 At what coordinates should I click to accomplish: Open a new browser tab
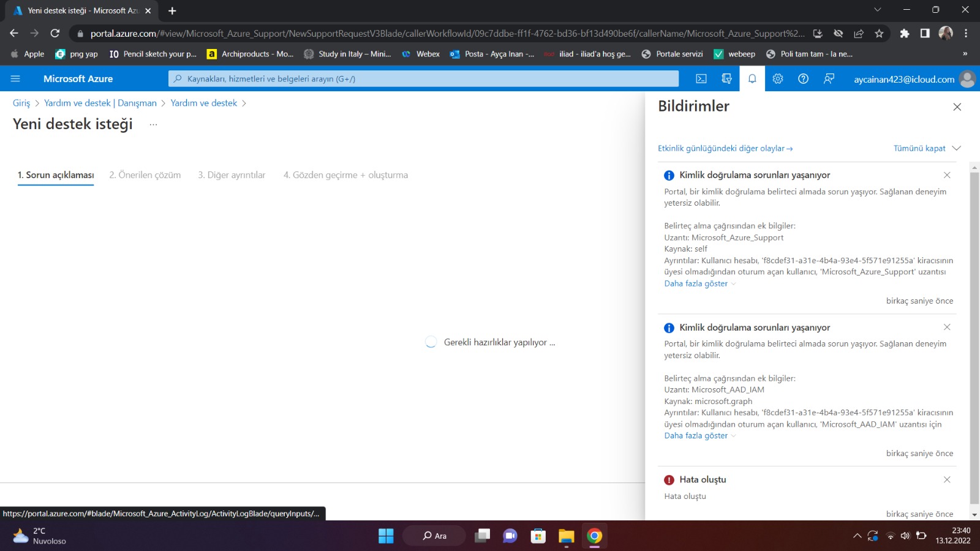[172, 11]
